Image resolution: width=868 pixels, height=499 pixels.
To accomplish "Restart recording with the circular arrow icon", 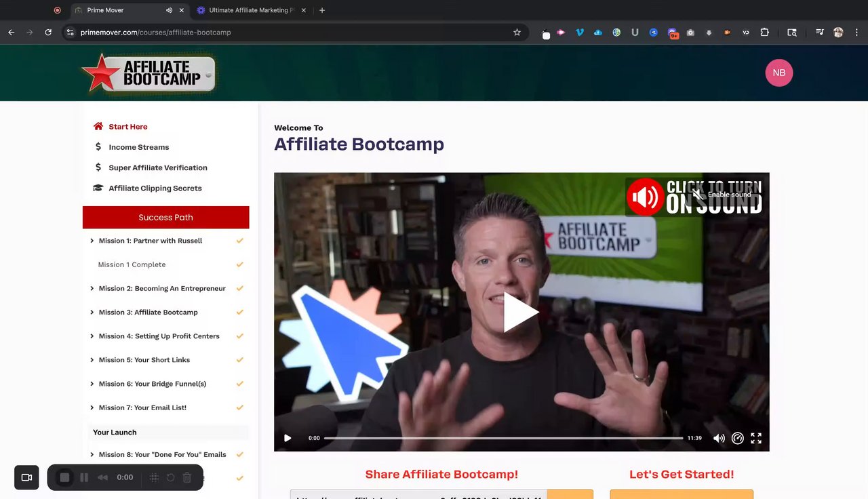I will coord(170,477).
